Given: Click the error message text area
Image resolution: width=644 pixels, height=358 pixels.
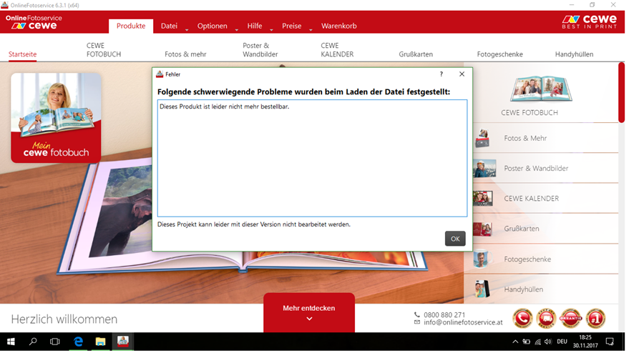Looking at the screenshot, I should tap(312, 158).
